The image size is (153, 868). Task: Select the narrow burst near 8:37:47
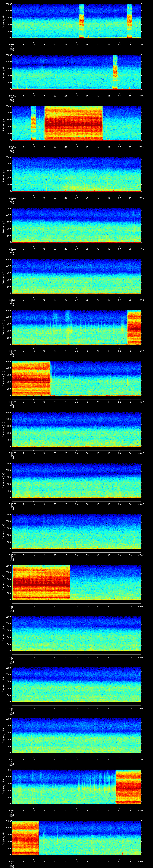pyautogui.click(x=115, y=72)
